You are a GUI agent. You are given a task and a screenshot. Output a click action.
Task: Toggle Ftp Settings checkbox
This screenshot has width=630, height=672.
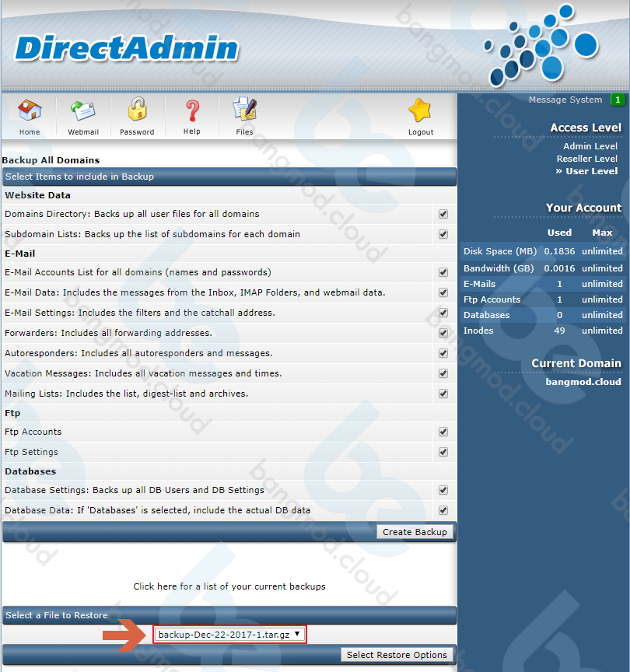(443, 452)
